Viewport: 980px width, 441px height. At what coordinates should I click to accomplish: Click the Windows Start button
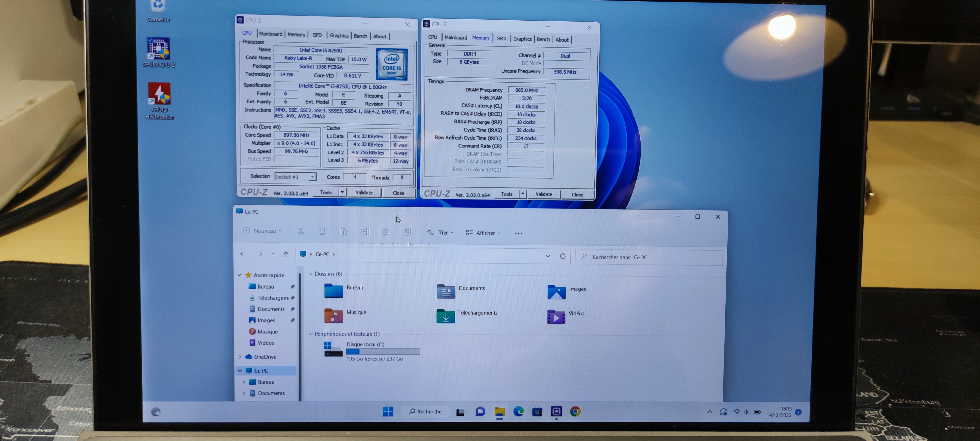pos(388,411)
